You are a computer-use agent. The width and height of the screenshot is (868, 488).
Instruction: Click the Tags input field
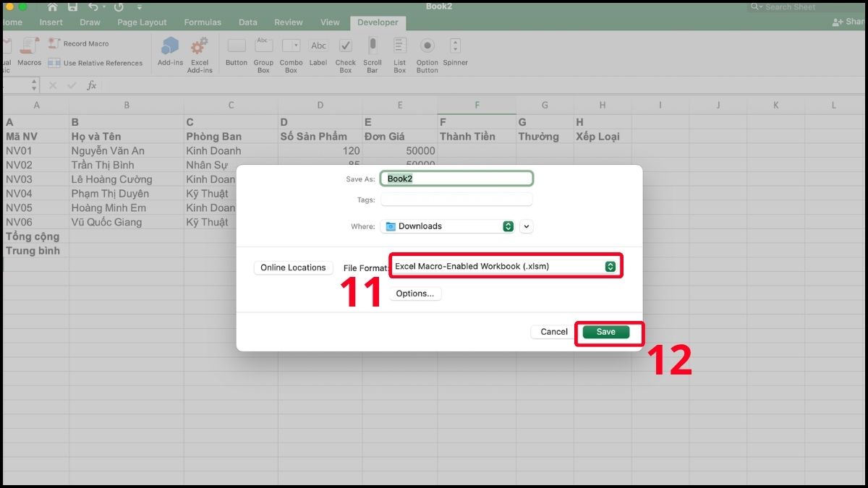(456, 199)
